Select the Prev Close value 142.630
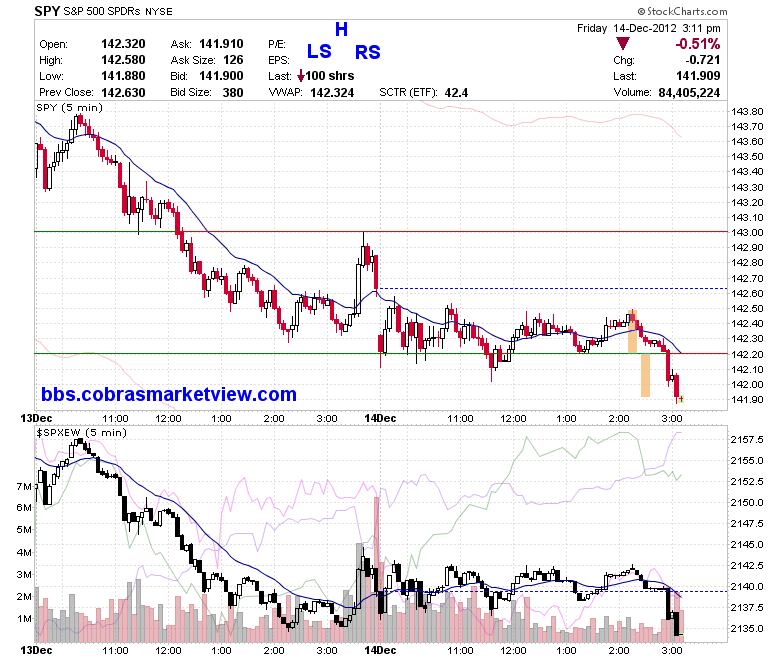Viewport: 780px width, 659px height. click(x=123, y=93)
